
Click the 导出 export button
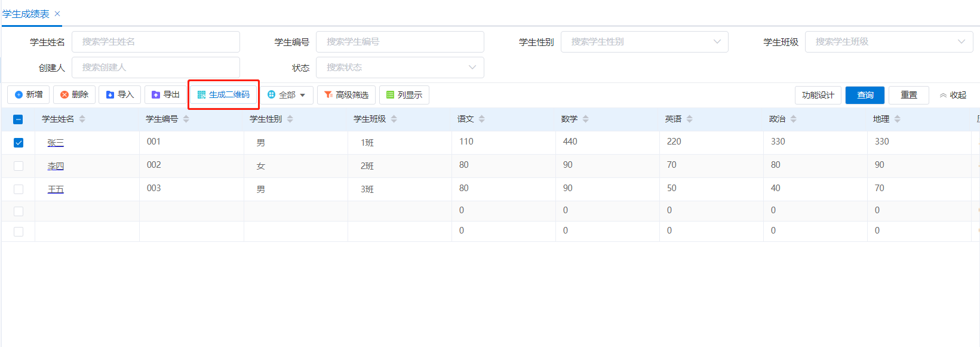166,95
